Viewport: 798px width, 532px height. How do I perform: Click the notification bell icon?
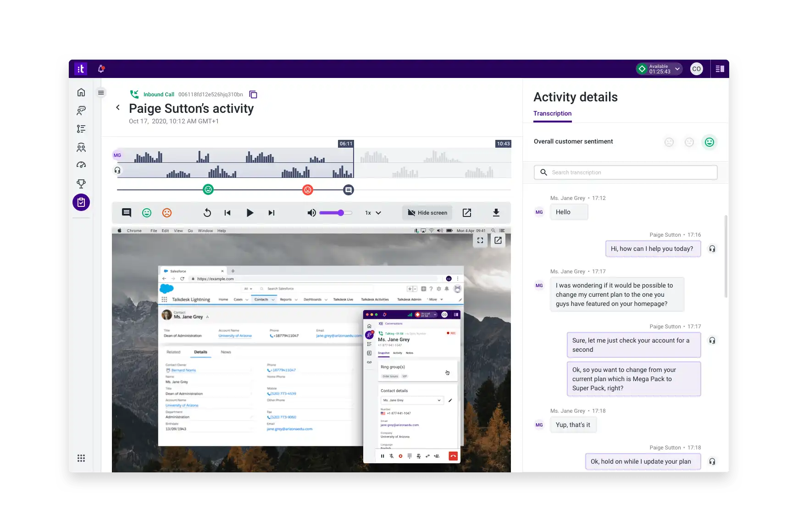(x=101, y=69)
